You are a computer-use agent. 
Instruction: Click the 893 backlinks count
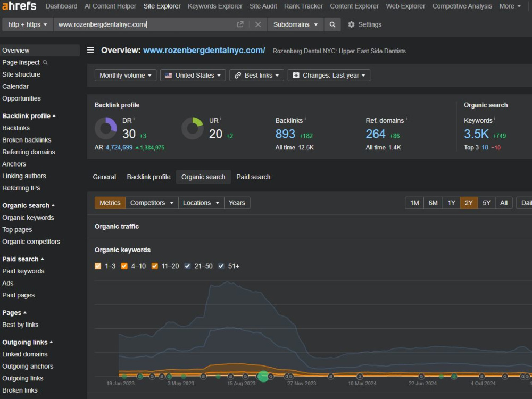click(x=285, y=134)
